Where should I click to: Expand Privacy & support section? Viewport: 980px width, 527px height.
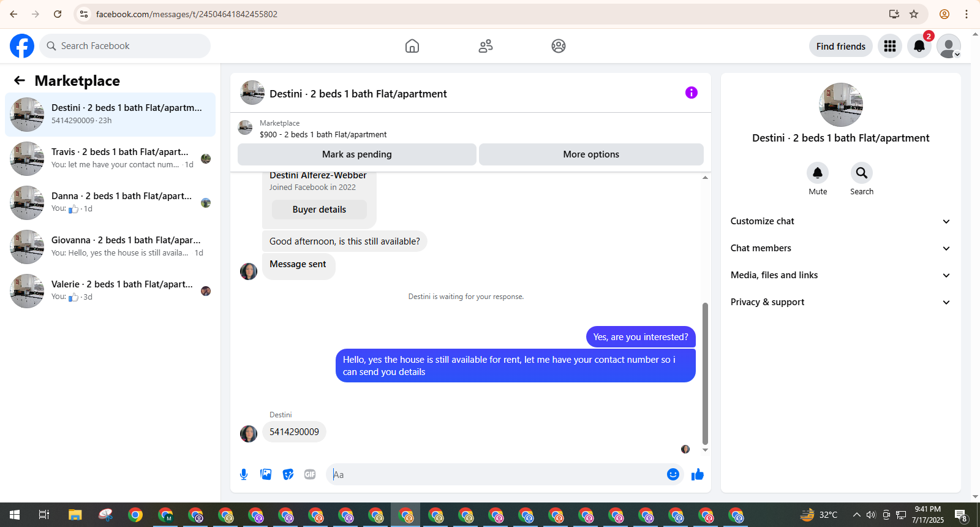tap(840, 302)
